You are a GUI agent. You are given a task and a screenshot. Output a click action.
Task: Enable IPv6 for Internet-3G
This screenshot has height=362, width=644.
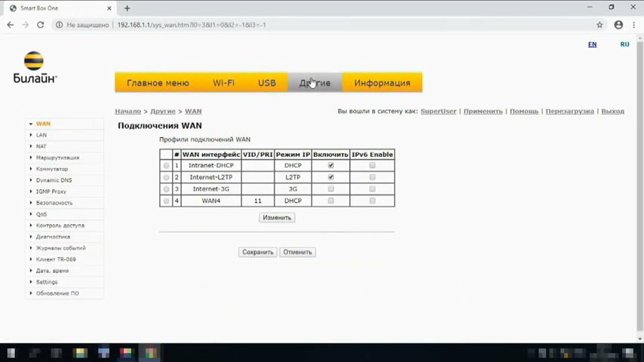(372, 189)
